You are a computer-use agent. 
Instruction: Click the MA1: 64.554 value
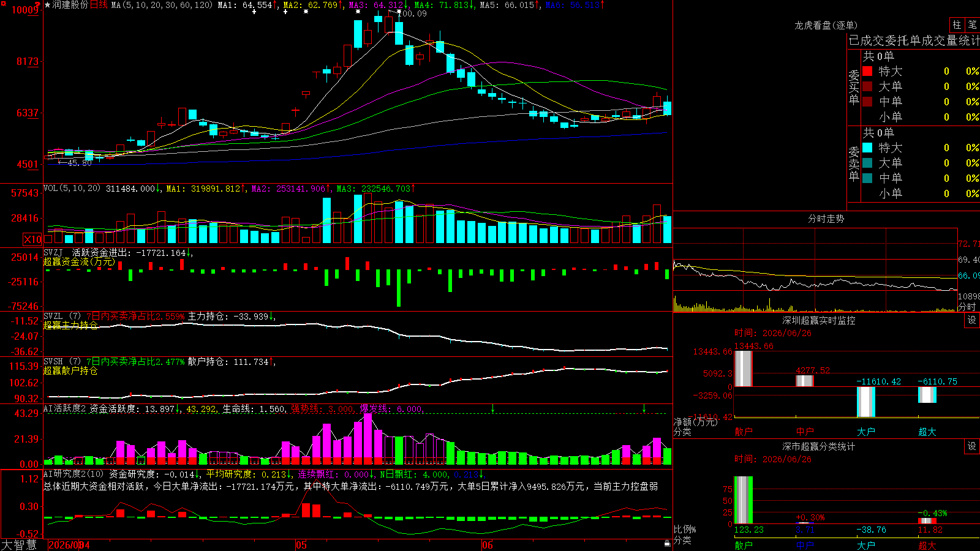pyautogui.click(x=247, y=5)
